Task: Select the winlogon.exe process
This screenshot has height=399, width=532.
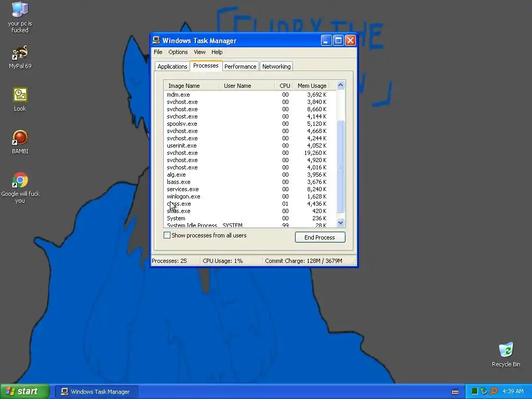Action: (x=250, y=196)
